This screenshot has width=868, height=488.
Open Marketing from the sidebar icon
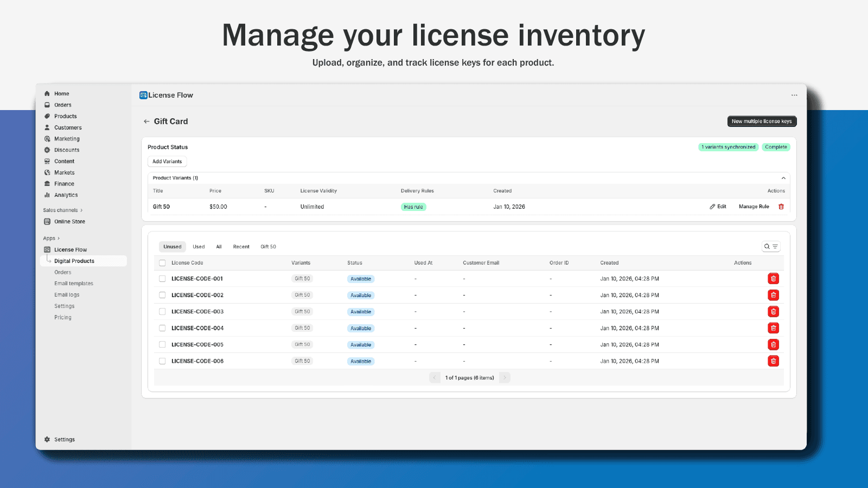[x=48, y=138]
